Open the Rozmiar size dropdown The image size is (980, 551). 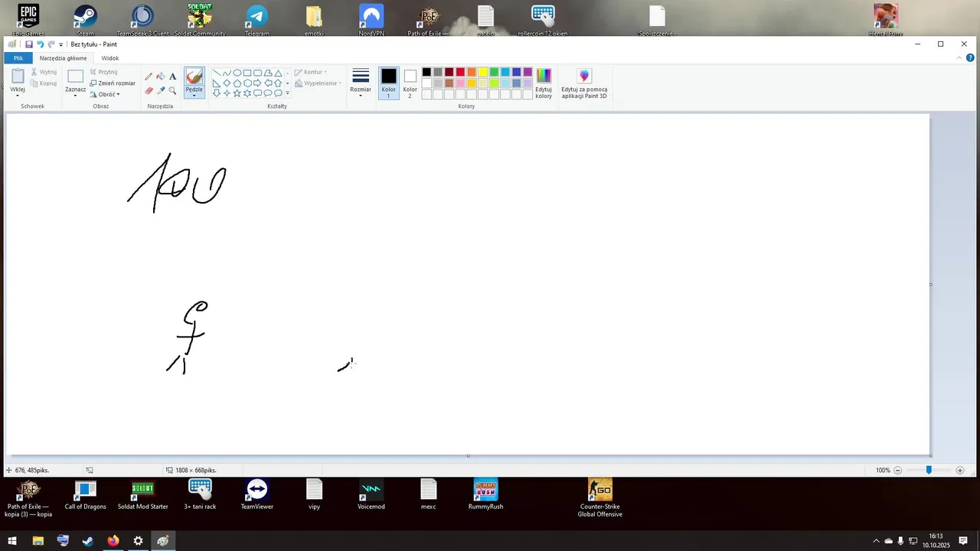(361, 83)
